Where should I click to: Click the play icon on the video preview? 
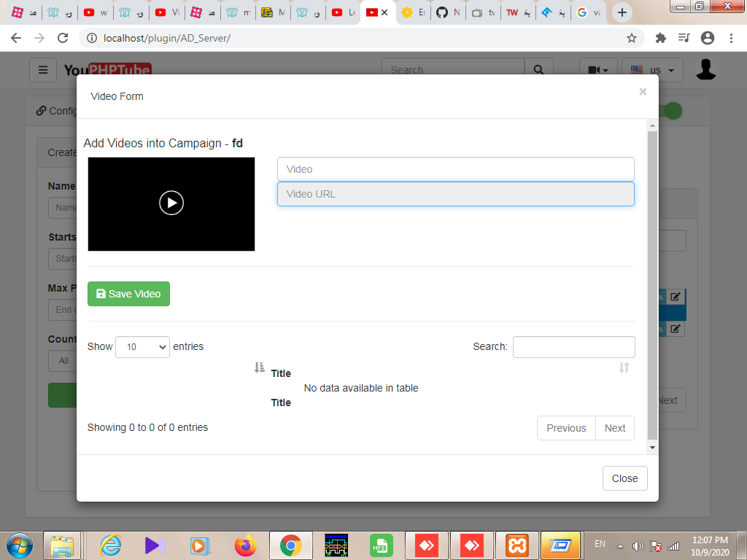(x=171, y=203)
